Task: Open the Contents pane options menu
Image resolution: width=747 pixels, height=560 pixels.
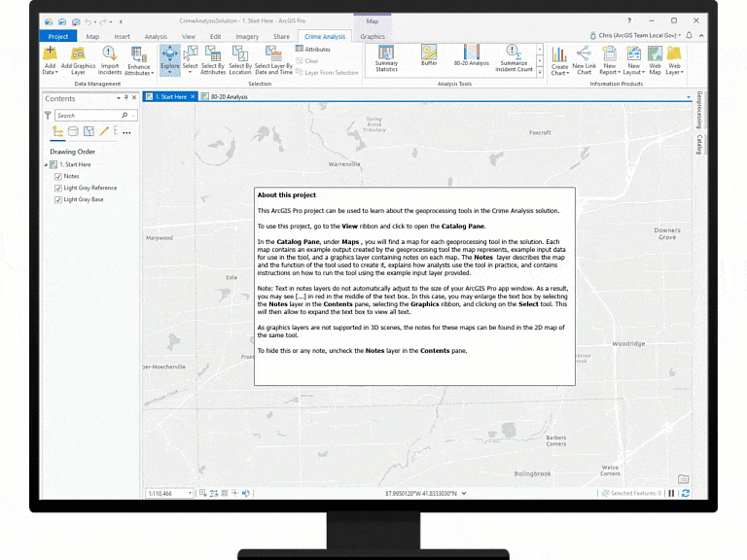Action: click(119, 98)
